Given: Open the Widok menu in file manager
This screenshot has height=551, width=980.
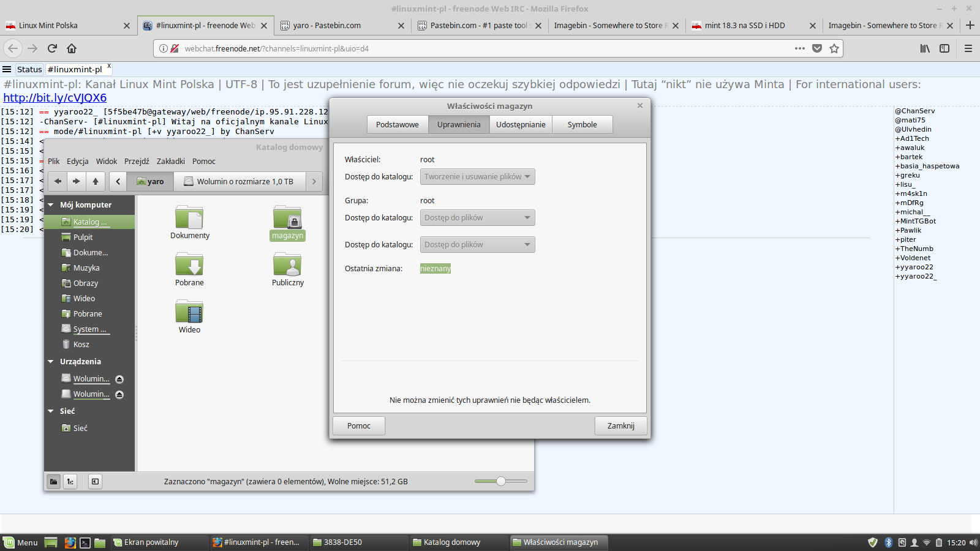Looking at the screenshot, I should pyautogui.click(x=107, y=162).
